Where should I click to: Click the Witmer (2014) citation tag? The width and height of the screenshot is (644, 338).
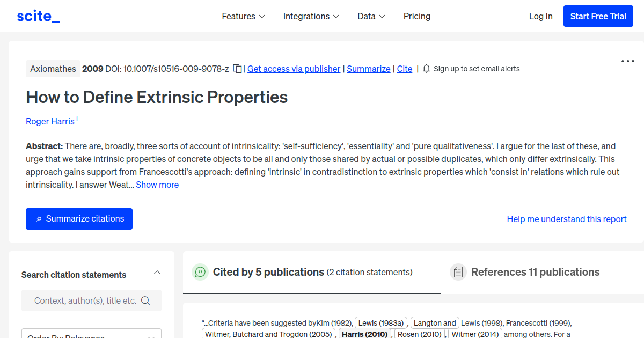(x=475, y=334)
